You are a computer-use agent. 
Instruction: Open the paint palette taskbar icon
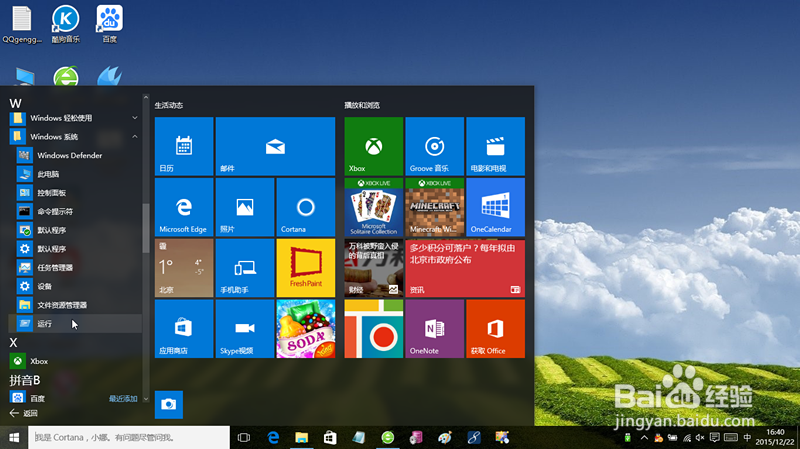click(445, 437)
